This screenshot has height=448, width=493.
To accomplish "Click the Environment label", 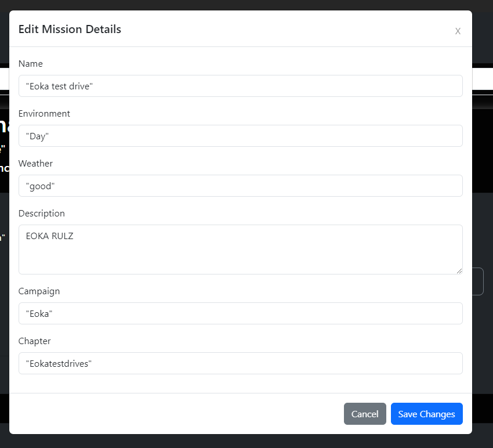I will 44,114.
